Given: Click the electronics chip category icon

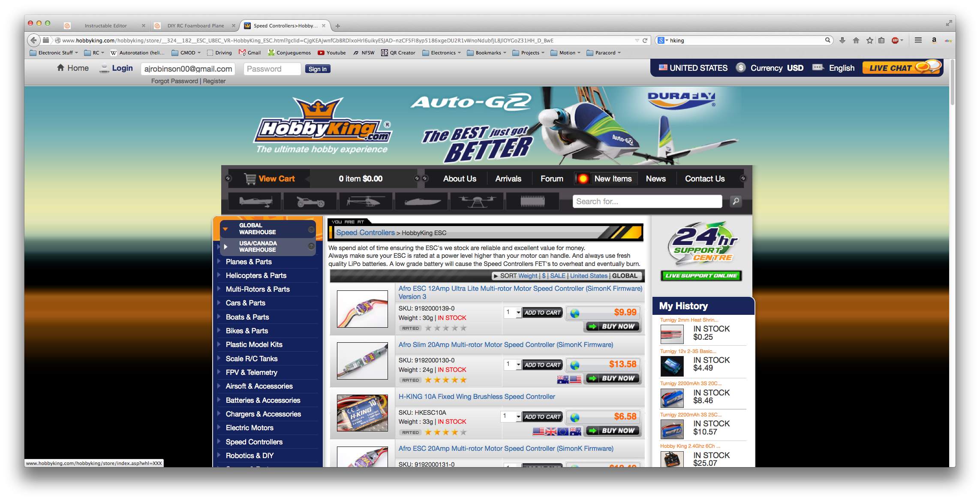Looking at the screenshot, I should (532, 201).
